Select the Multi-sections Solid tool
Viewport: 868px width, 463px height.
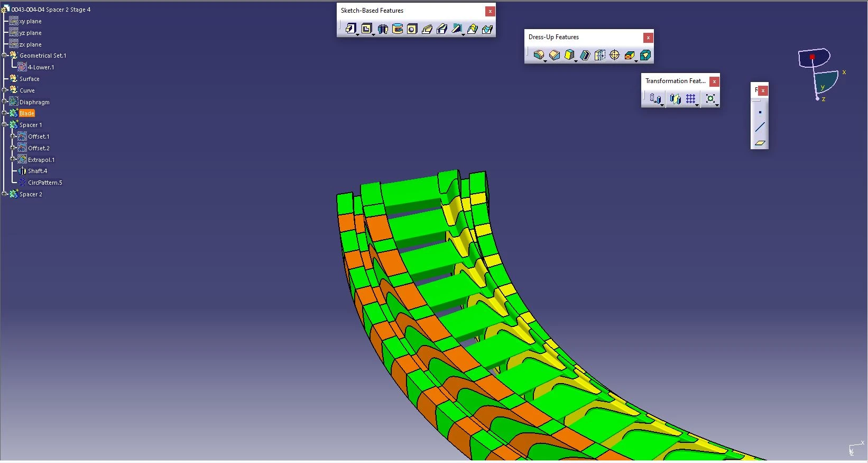coord(472,29)
